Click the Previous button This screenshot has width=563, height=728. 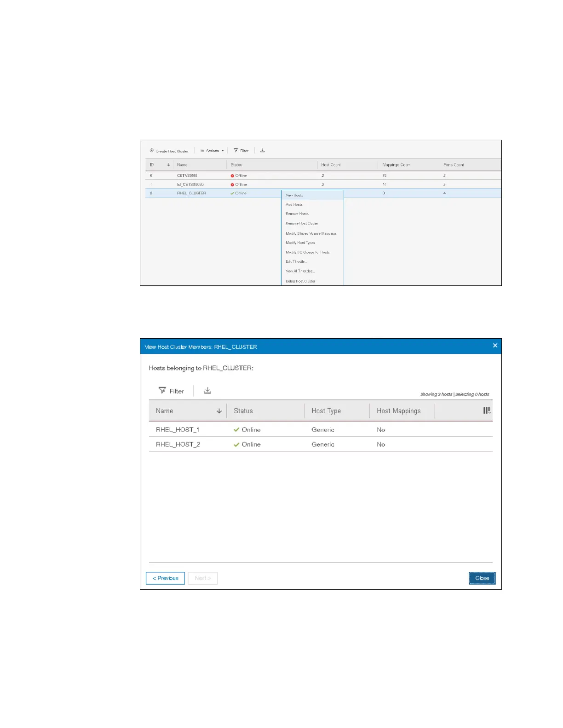tap(165, 578)
